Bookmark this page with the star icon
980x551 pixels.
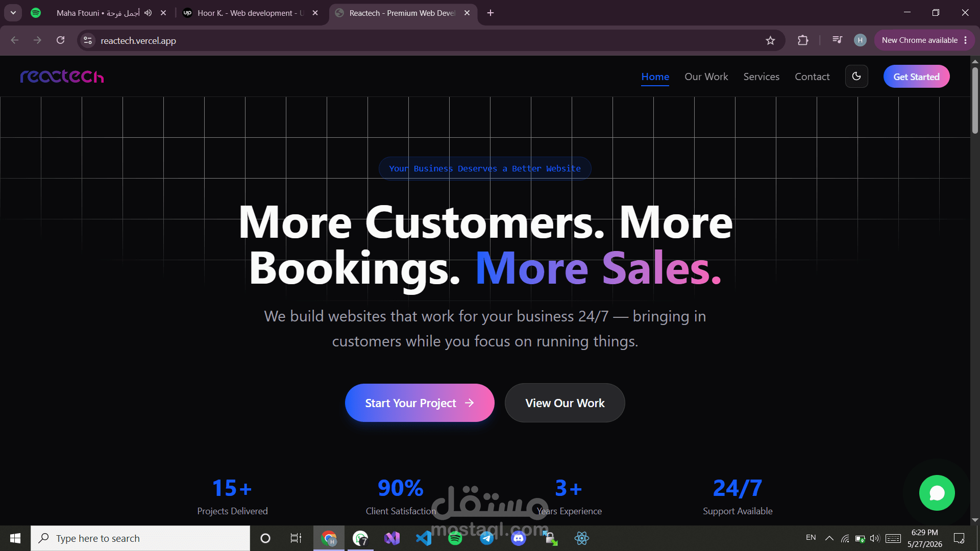pos(770,40)
